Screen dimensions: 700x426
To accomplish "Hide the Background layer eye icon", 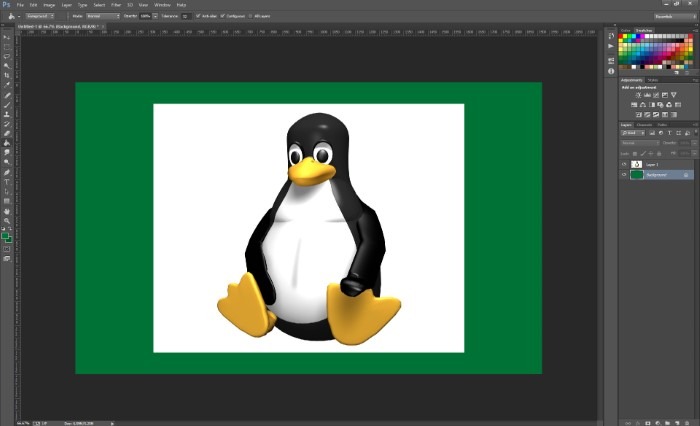I will tap(624, 175).
